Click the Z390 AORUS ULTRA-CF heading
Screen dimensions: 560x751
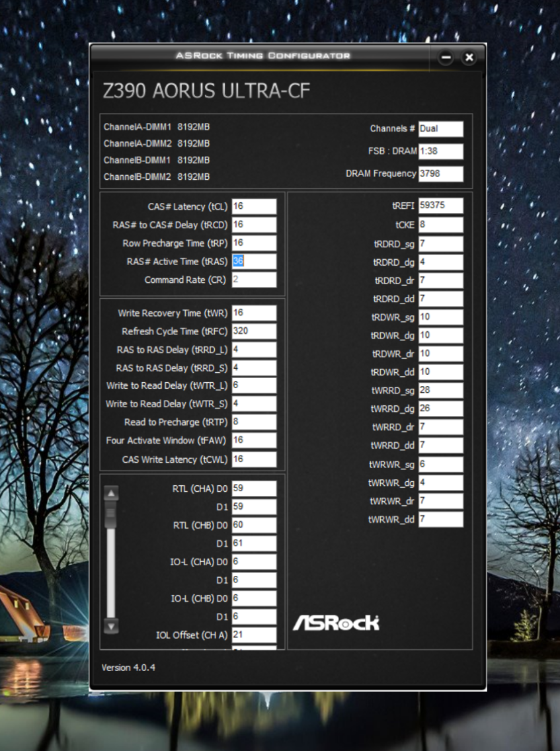[x=206, y=91]
